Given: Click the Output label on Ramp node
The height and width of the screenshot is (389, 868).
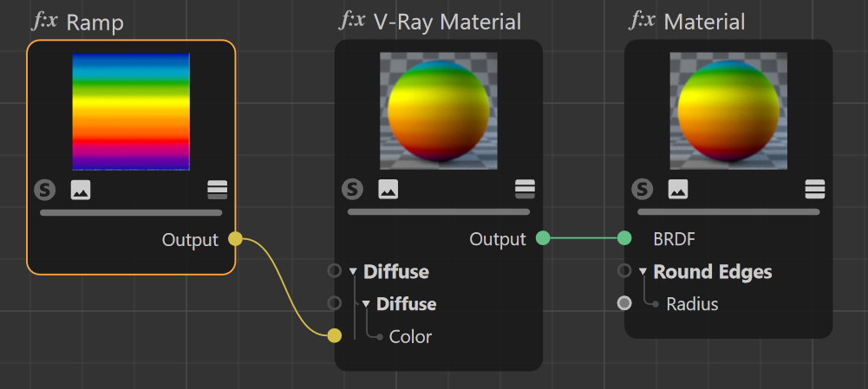Looking at the screenshot, I should coord(191,240).
